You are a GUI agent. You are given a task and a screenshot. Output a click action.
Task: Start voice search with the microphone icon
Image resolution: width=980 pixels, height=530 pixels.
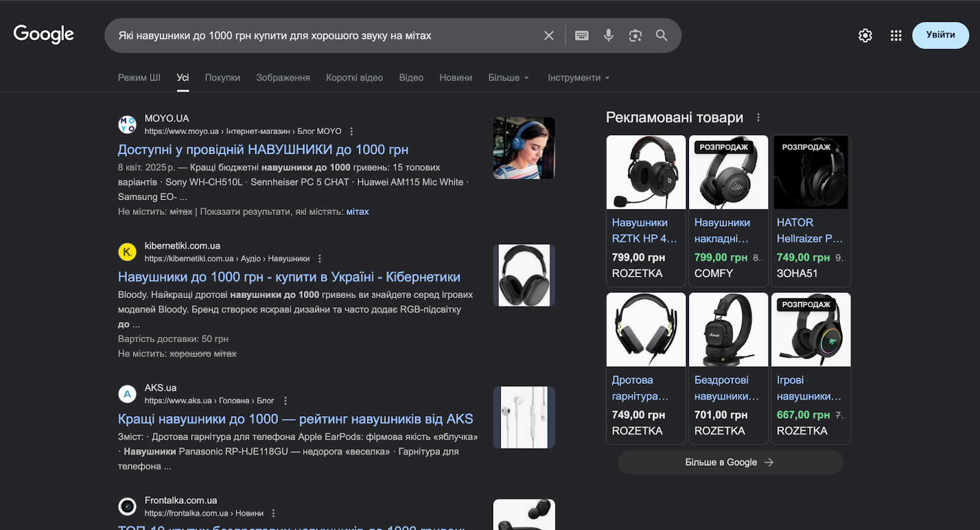[x=608, y=35]
